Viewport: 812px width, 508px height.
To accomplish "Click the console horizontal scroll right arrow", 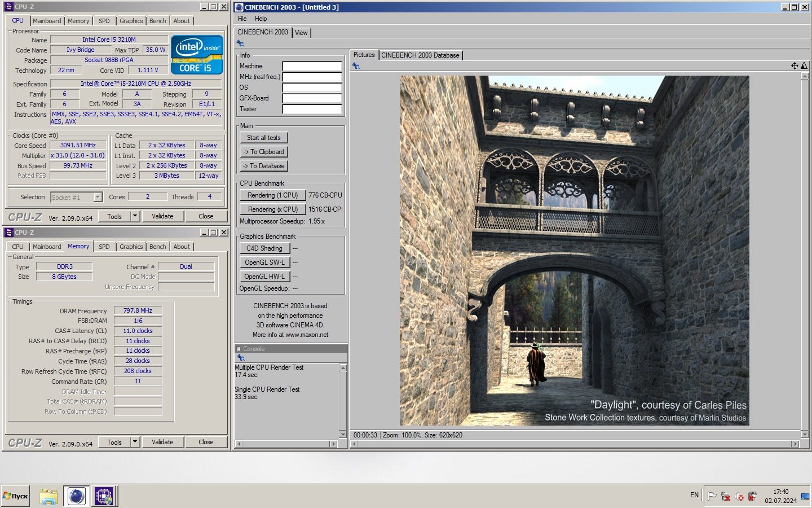I will click(x=333, y=444).
